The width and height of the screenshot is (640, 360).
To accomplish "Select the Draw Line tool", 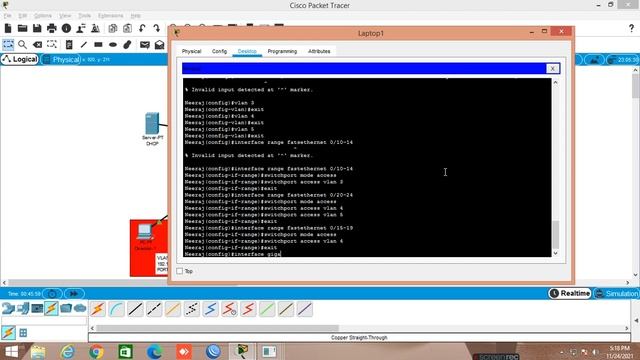I will pos(84,44).
